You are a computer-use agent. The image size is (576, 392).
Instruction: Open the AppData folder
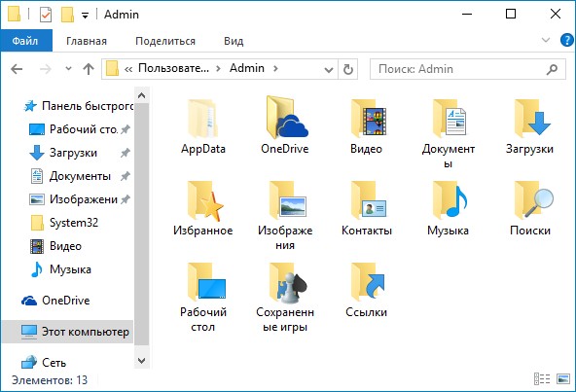pyautogui.click(x=202, y=126)
